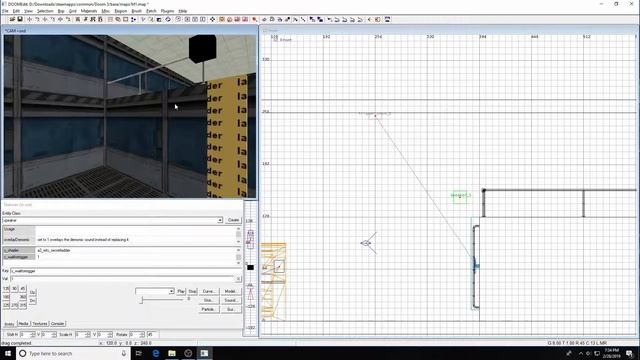
Task: Click the X button beside Val field
Action: (238, 278)
